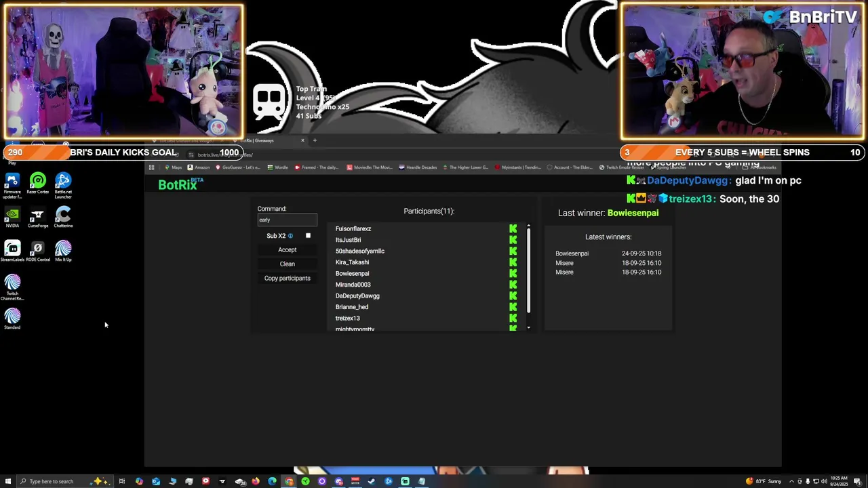Select participant Kira_Takashi

pos(352,262)
